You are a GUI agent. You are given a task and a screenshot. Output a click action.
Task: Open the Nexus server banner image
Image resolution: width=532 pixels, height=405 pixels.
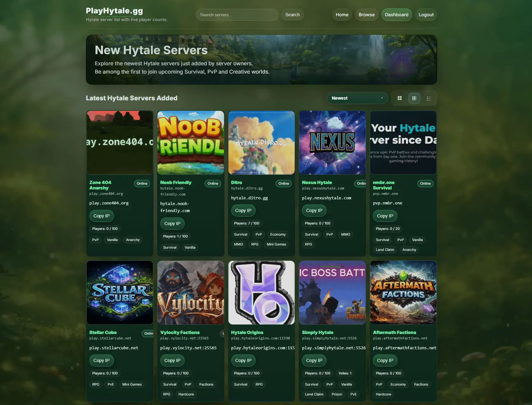pos(332,143)
